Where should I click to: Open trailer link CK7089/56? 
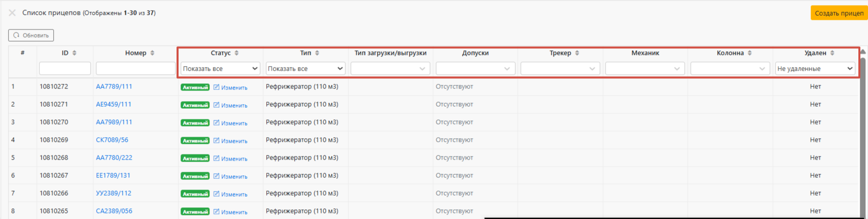coord(112,140)
